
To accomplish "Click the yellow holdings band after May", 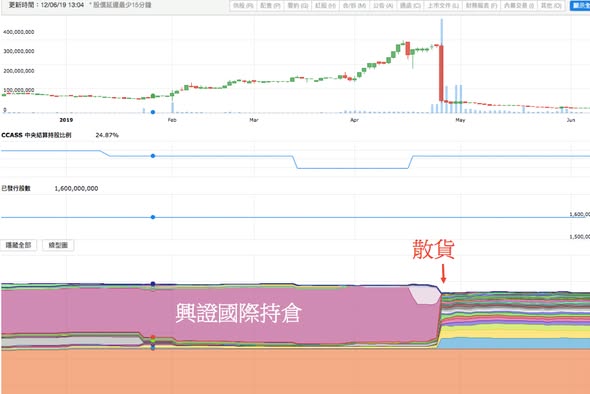I will pos(515,333).
